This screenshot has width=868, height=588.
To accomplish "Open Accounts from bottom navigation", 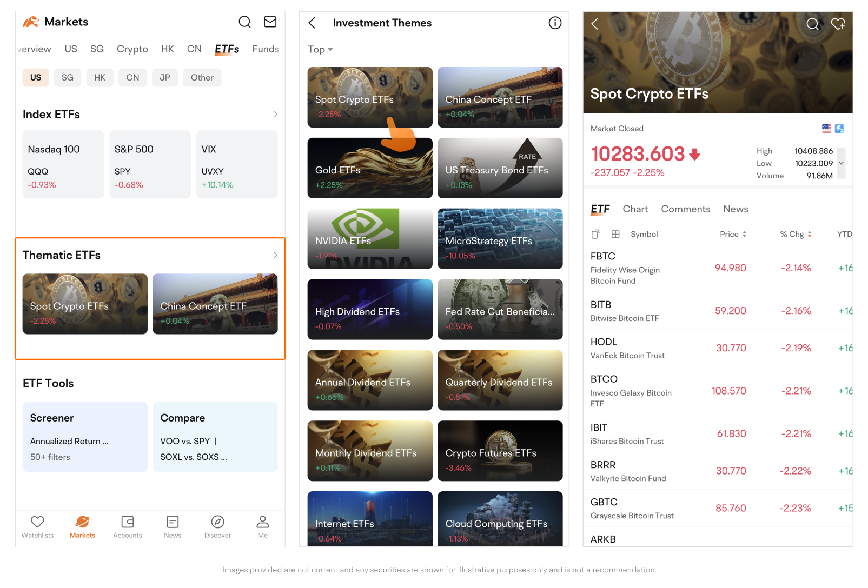I will [128, 527].
